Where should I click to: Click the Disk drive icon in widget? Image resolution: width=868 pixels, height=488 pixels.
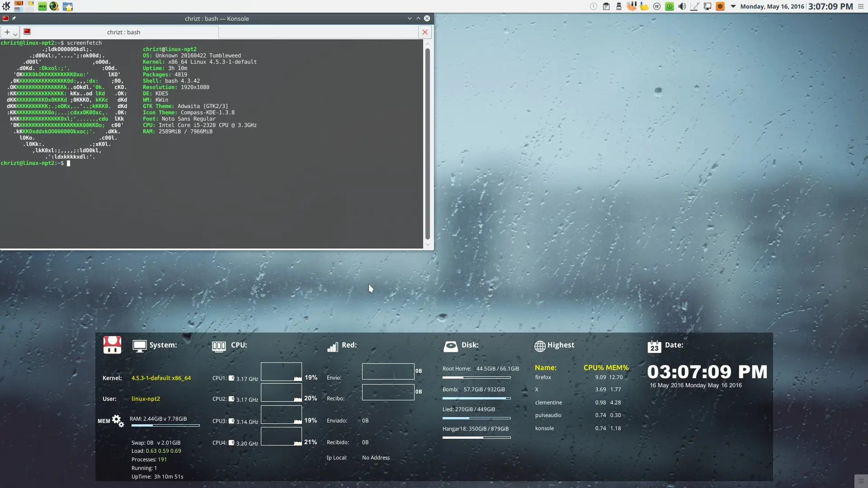(x=450, y=347)
